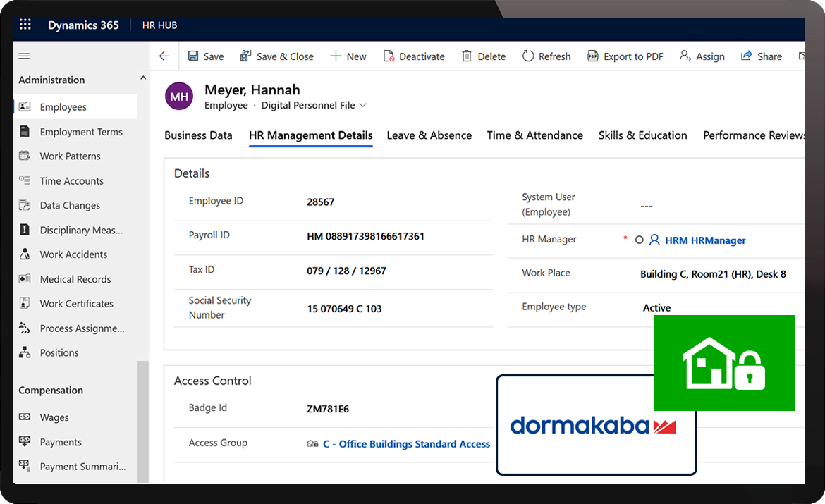Open the HRM HRManager link

(705, 240)
